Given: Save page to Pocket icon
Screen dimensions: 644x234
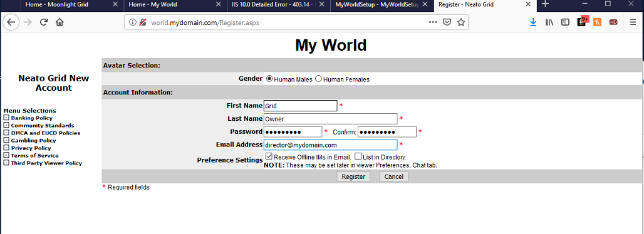Looking at the screenshot, I should 447,23.
